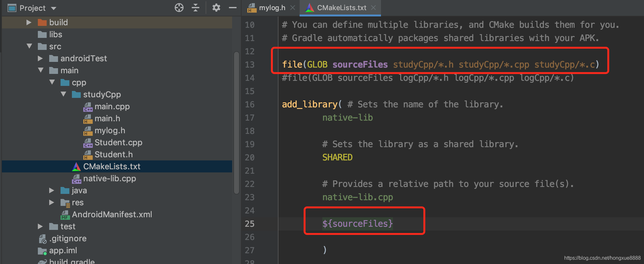Viewport: 644px width, 264px height.
Task: Expand the test folder arrow
Action: [40, 226]
